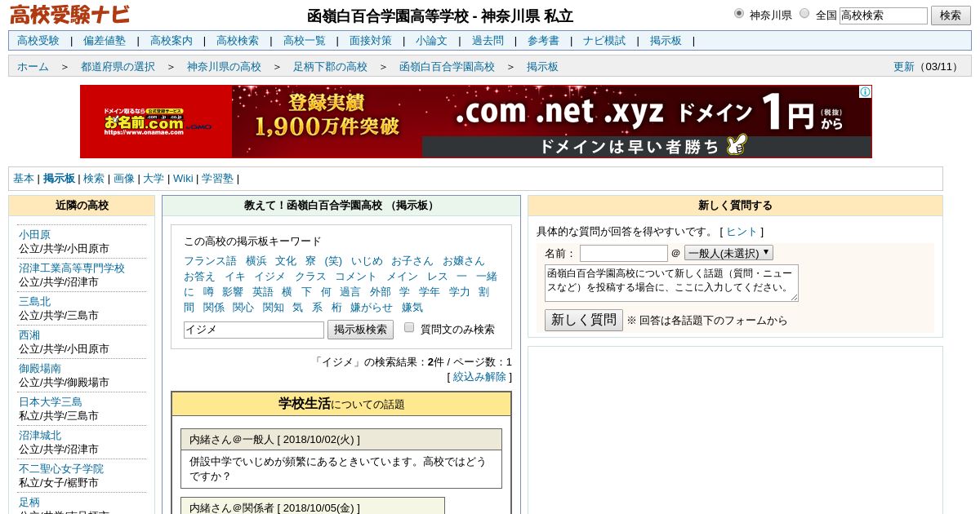Click the ad info icon on banner

click(x=865, y=92)
